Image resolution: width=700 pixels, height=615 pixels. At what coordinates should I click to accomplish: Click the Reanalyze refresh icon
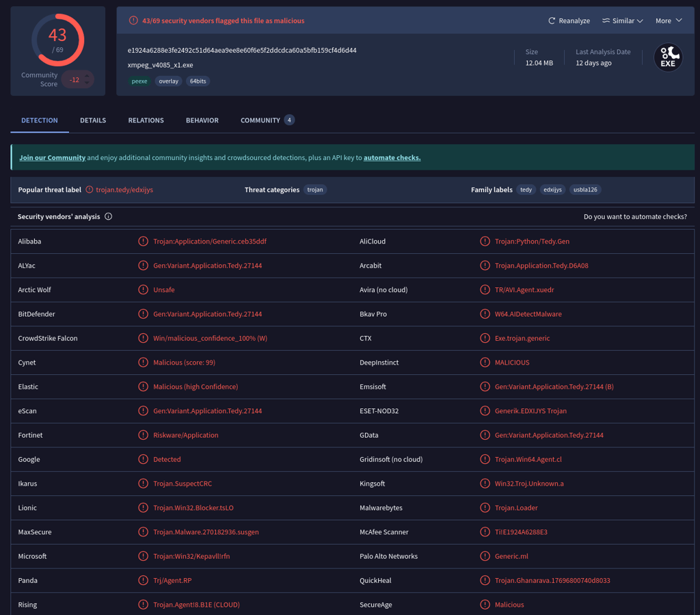pyautogui.click(x=552, y=21)
